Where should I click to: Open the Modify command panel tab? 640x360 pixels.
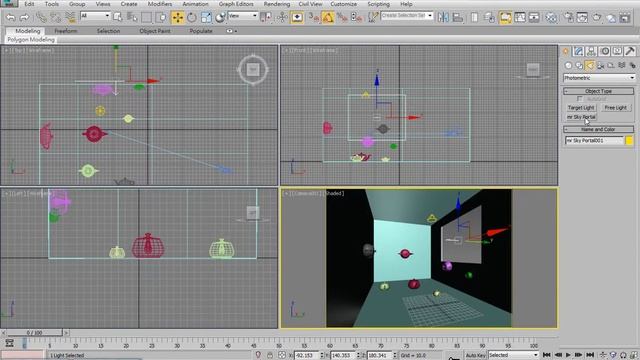pos(578,51)
